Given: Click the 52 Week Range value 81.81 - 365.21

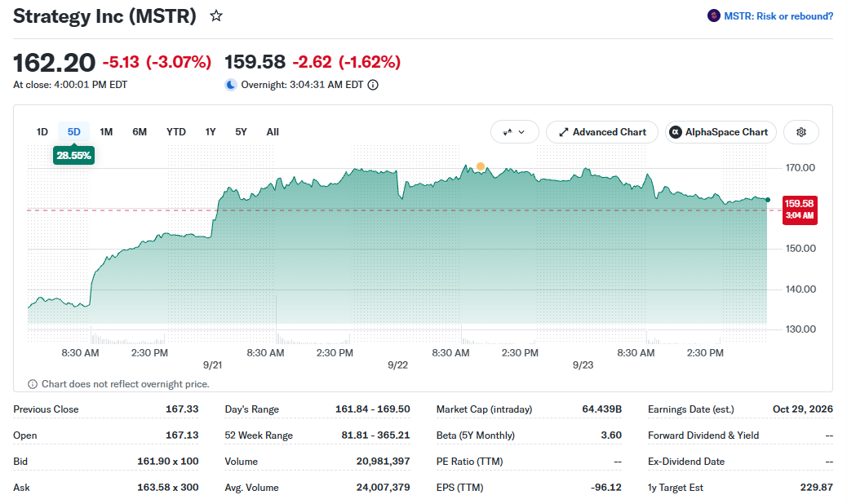Looking at the screenshot, I should (x=375, y=435).
